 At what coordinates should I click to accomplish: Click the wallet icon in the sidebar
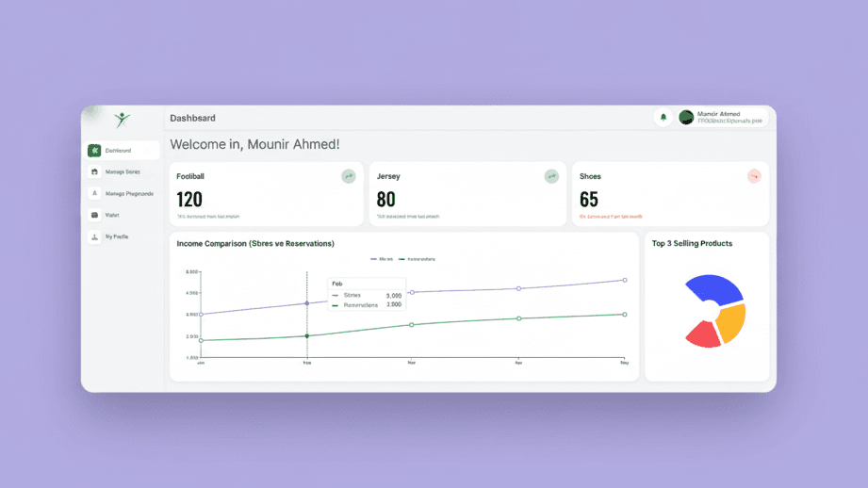coord(94,215)
